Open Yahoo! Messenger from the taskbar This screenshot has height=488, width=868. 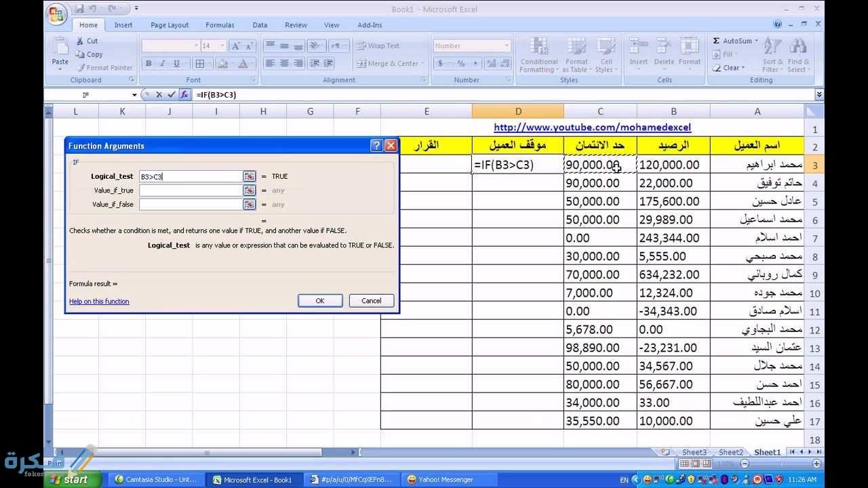[x=448, y=479]
